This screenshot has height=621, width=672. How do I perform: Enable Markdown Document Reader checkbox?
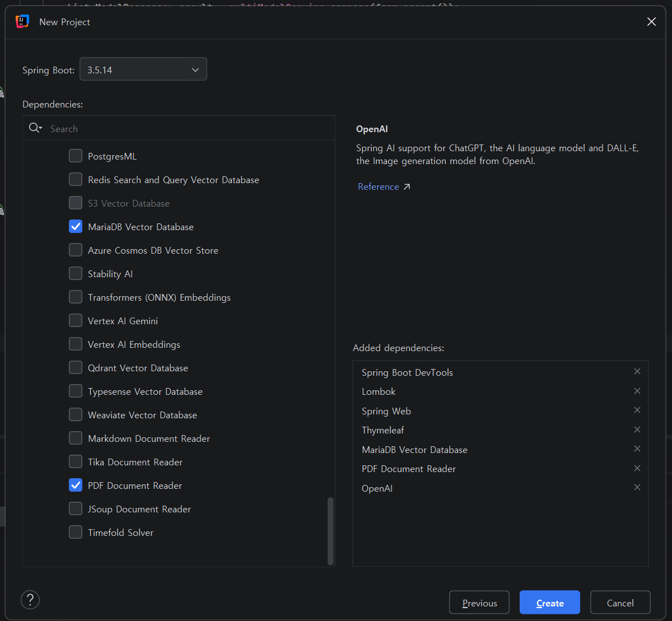click(76, 438)
